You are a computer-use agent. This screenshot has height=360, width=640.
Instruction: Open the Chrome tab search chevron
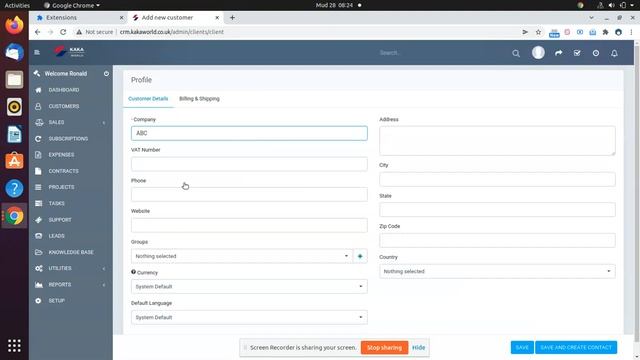[591, 18]
